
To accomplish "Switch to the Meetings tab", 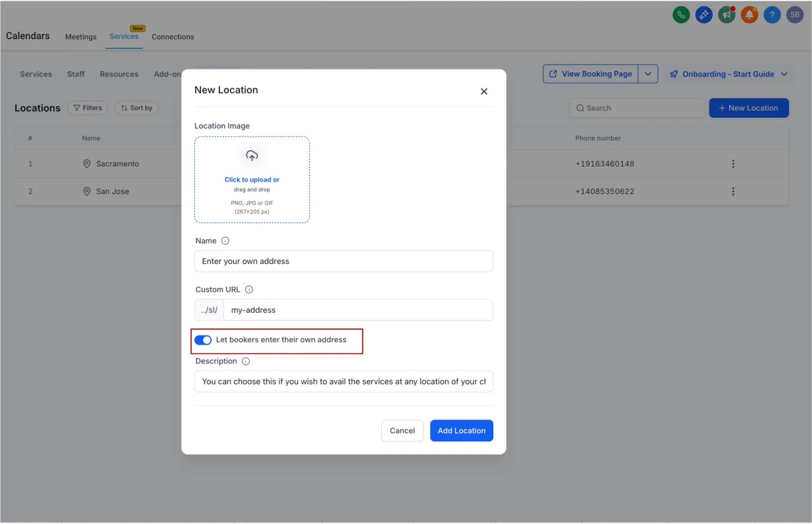I will point(81,37).
